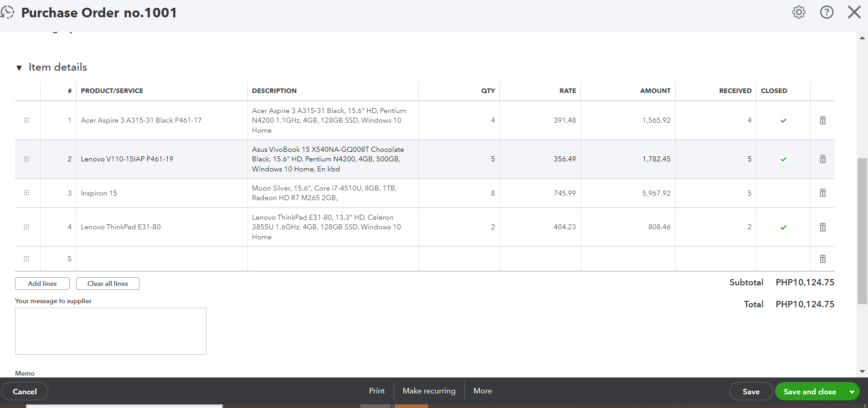Screen dimensions: 868x408
Task: Remove the Inspiron 15 line with trash icon
Action: pyautogui.click(x=822, y=193)
